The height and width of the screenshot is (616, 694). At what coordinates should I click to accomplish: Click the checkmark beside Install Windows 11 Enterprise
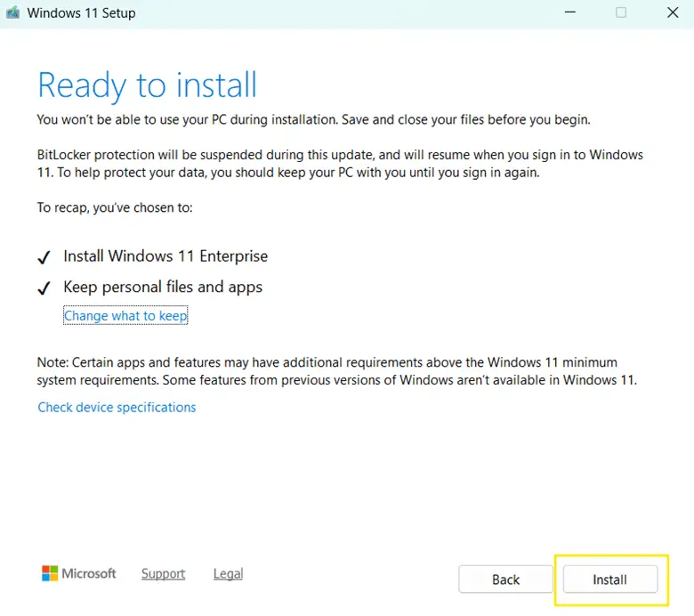click(44, 257)
